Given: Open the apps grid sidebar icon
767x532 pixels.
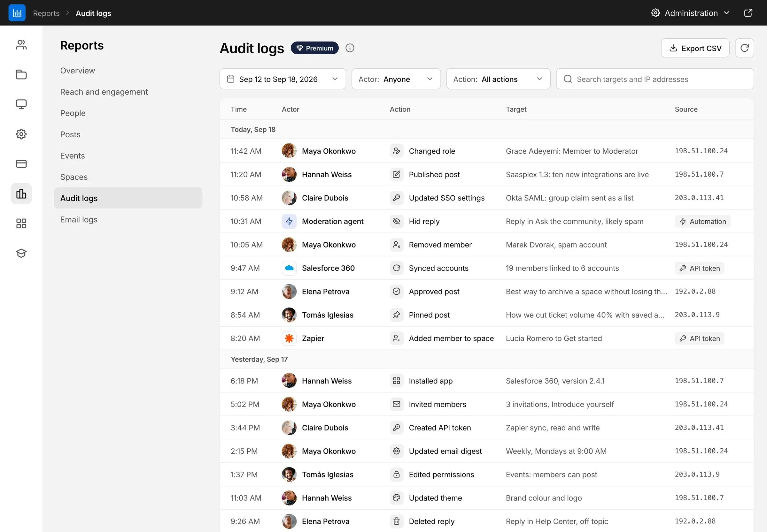Looking at the screenshot, I should pos(21,223).
